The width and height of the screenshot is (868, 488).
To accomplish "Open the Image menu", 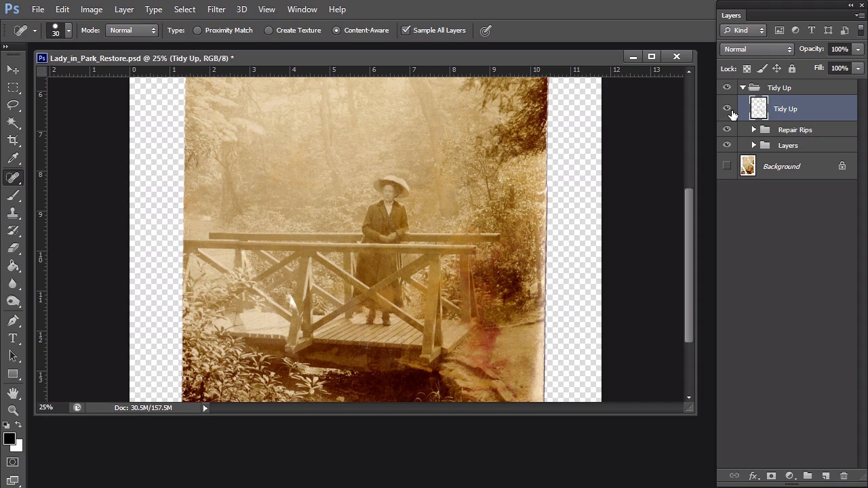I will click(92, 9).
